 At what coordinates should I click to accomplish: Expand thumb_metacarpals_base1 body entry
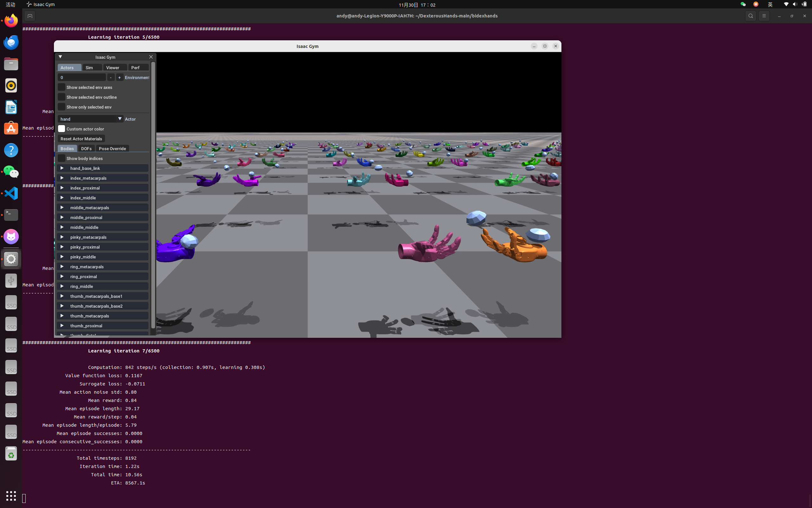(x=102, y=296)
